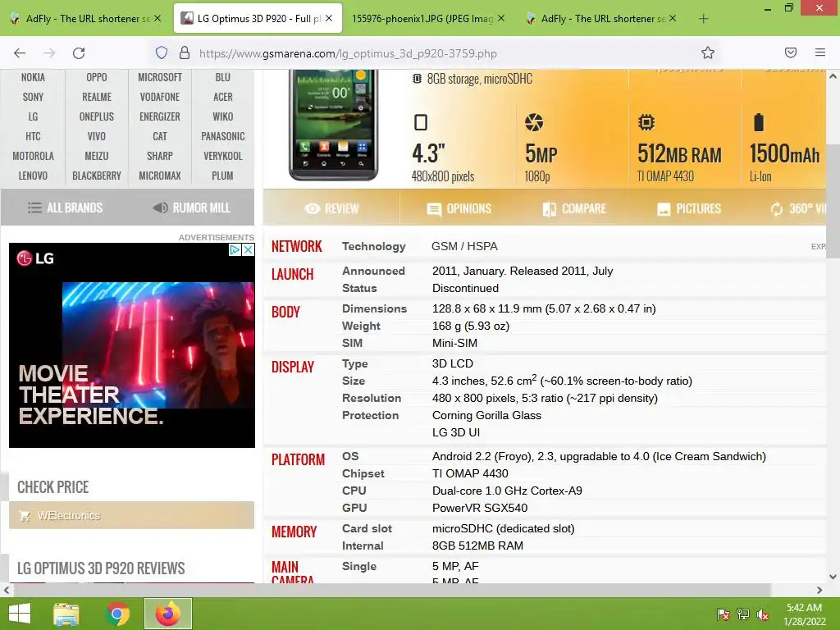The image size is (840, 630).
Task: Close the first AdFly tab
Action: click(157, 18)
